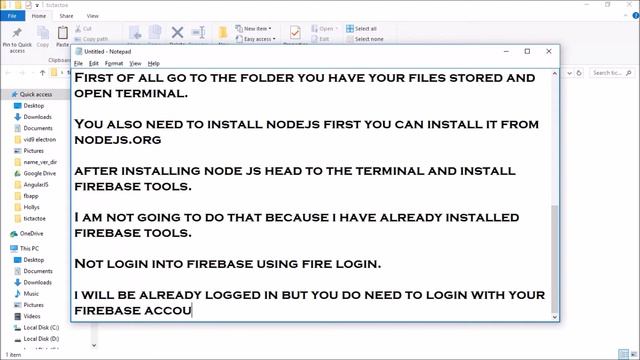
Task: Open Google Drive in navigation pane
Action: [x=40, y=173]
